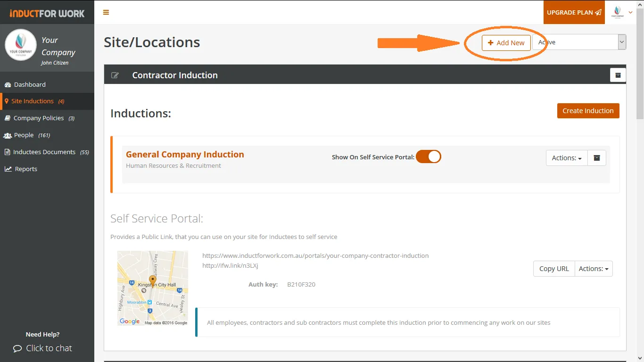Click archive icon for General Company Induction
Viewport: 644px width, 362px height.
pos(597,158)
